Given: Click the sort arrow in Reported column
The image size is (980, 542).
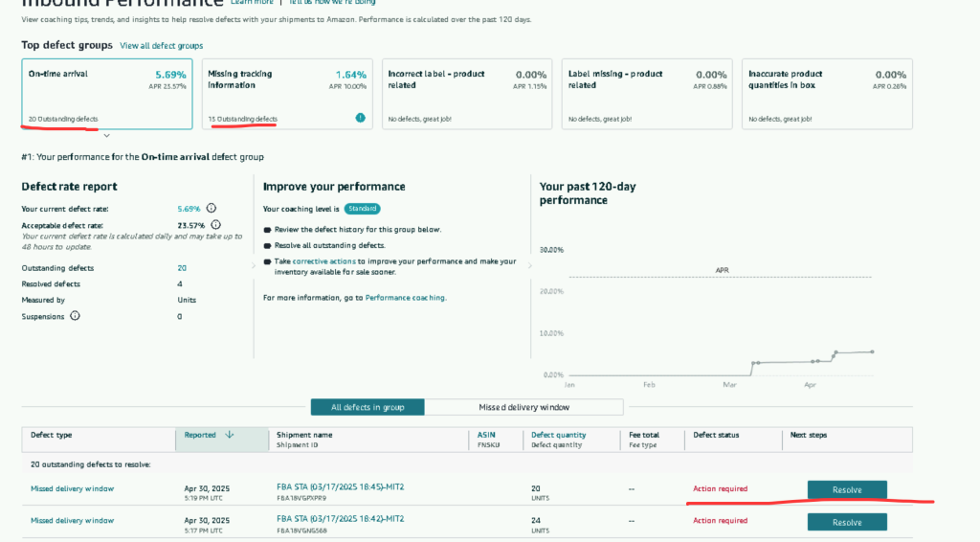Looking at the screenshot, I should (x=230, y=435).
